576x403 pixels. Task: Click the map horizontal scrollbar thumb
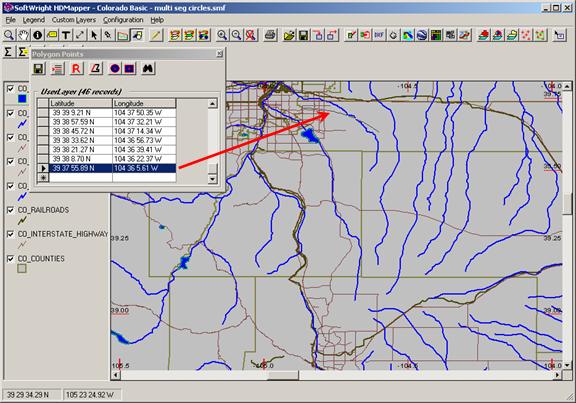283,375
